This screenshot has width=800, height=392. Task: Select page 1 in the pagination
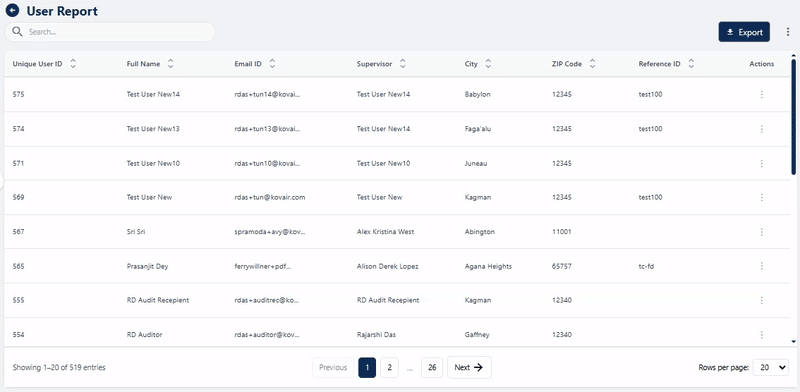click(367, 368)
